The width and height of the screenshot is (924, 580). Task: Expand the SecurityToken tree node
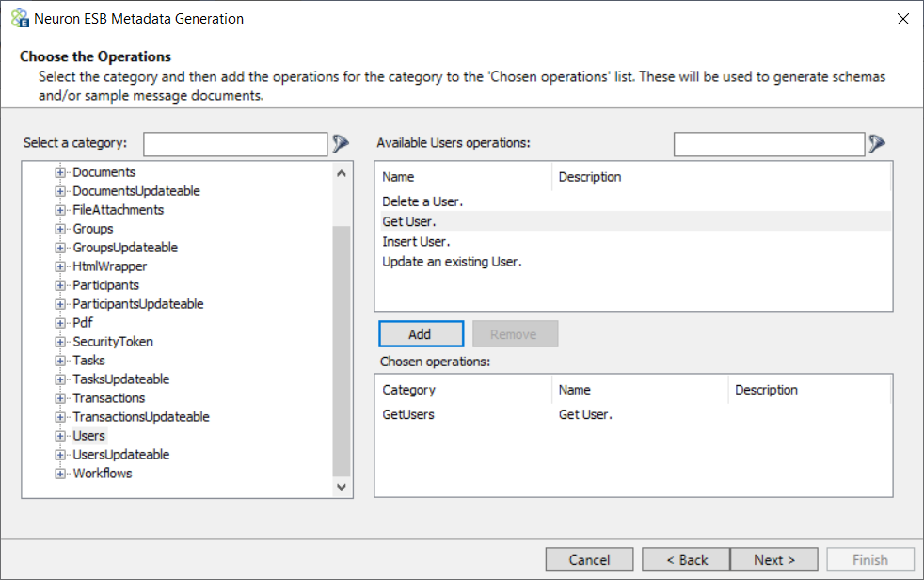point(60,341)
